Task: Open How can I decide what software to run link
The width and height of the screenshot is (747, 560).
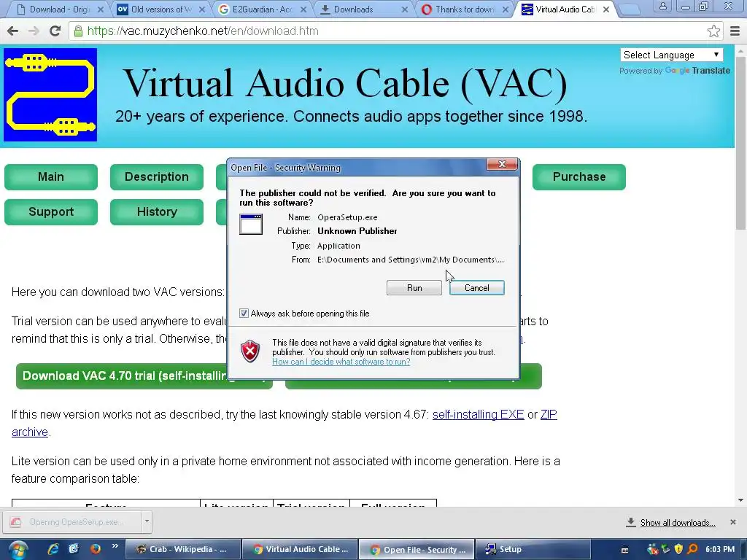Action: [x=341, y=362]
